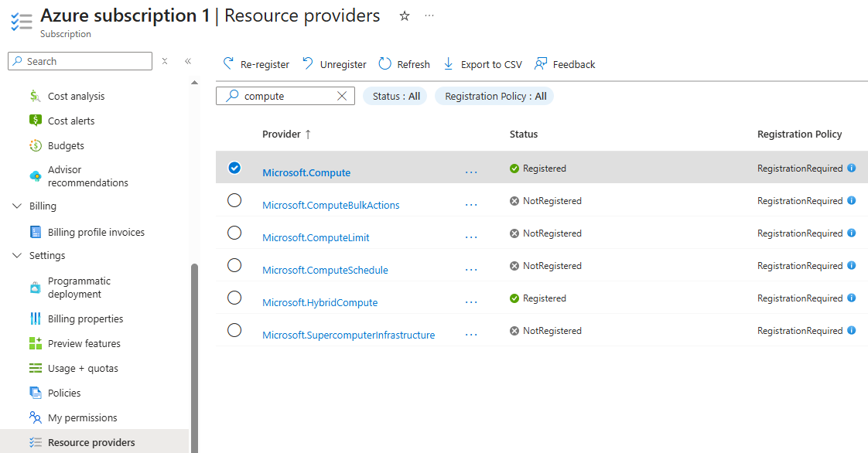
Task: Open the ellipsis menu for Microsoft.ComputeLimit
Action: [x=471, y=238]
